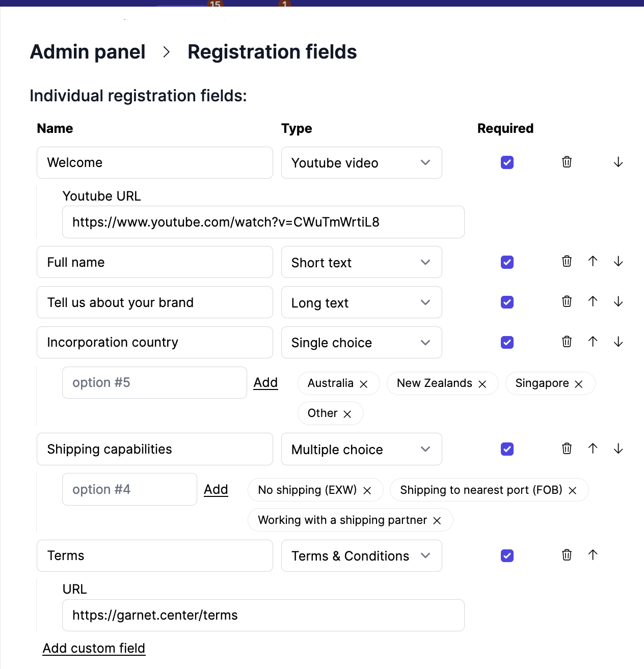Move the Full name field up

pyautogui.click(x=593, y=261)
